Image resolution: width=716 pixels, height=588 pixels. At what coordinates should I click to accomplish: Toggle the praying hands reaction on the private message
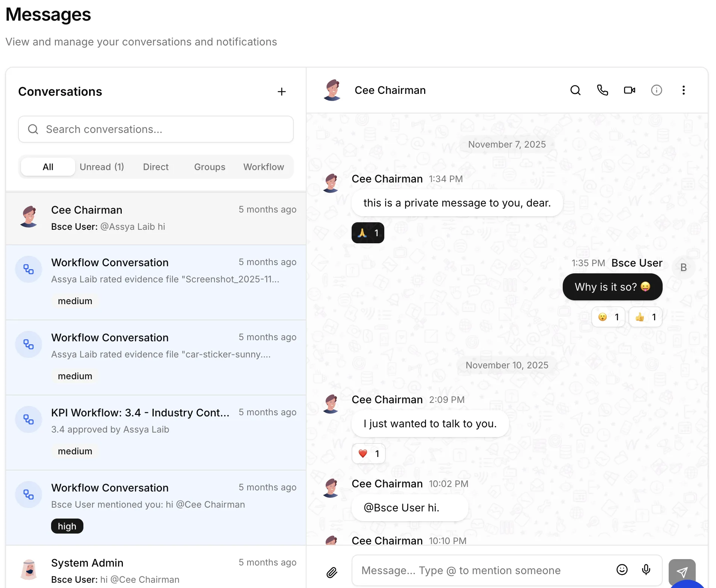(x=367, y=233)
